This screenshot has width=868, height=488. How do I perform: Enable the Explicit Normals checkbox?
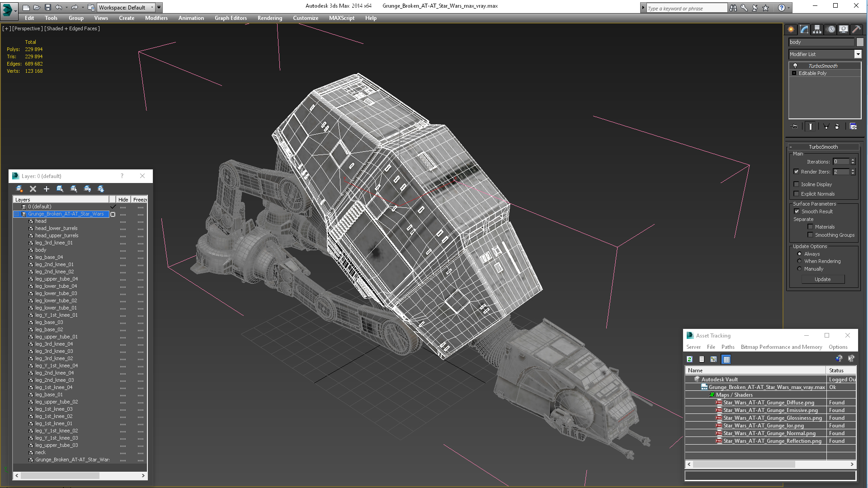(x=797, y=194)
